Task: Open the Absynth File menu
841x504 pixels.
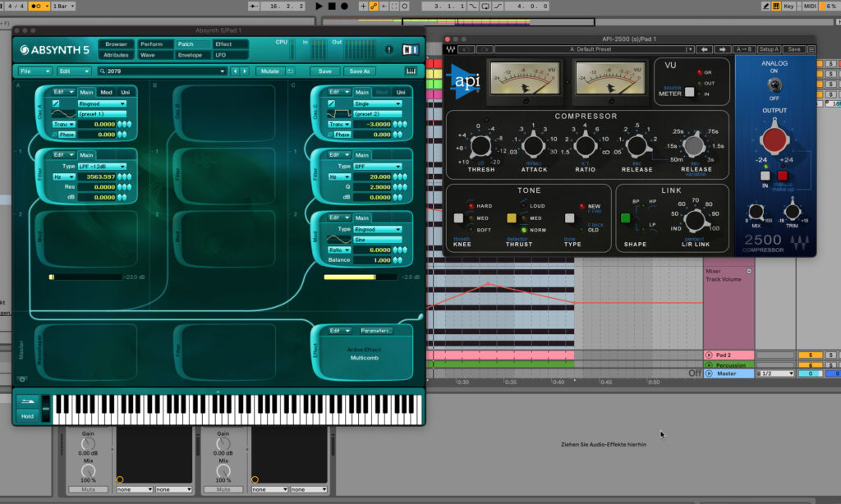Action: [x=34, y=71]
